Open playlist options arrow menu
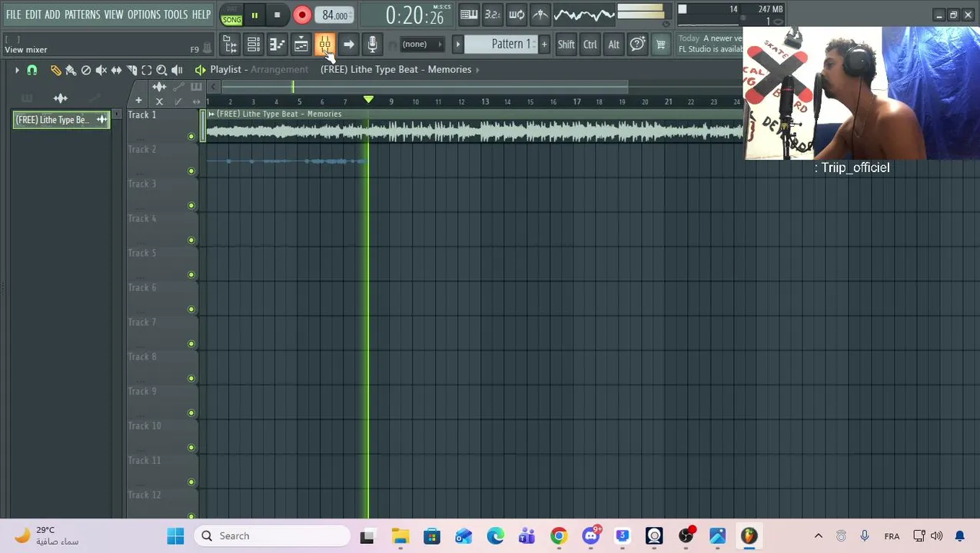The width and height of the screenshot is (980, 553). [x=17, y=70]
